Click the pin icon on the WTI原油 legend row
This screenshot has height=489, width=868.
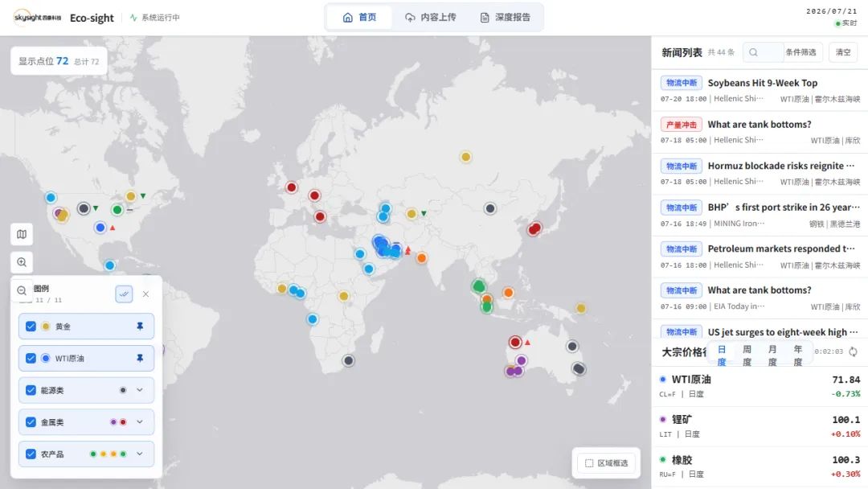tap(140, 358)
